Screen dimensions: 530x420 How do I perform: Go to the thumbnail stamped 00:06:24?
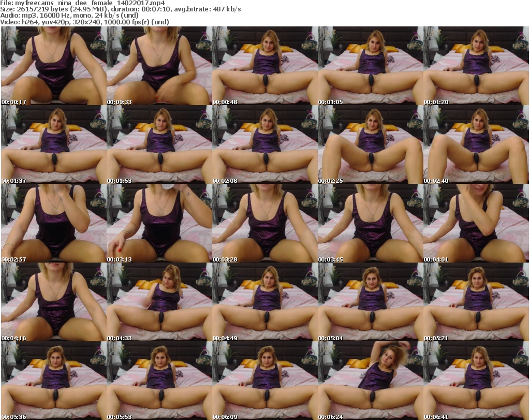[x=370, y=381]
